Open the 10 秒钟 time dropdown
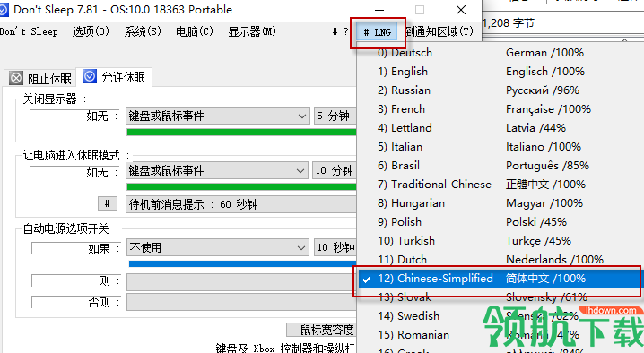The height and width of the screenshot is (353, 644). pos(335,247)
